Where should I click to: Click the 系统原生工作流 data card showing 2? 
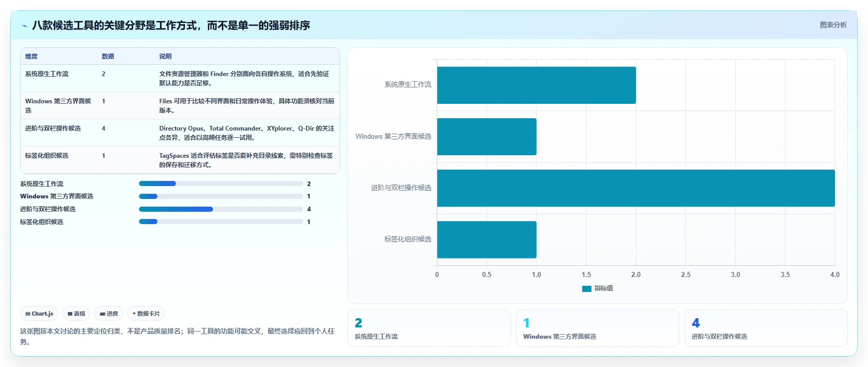tap(429, 328)
